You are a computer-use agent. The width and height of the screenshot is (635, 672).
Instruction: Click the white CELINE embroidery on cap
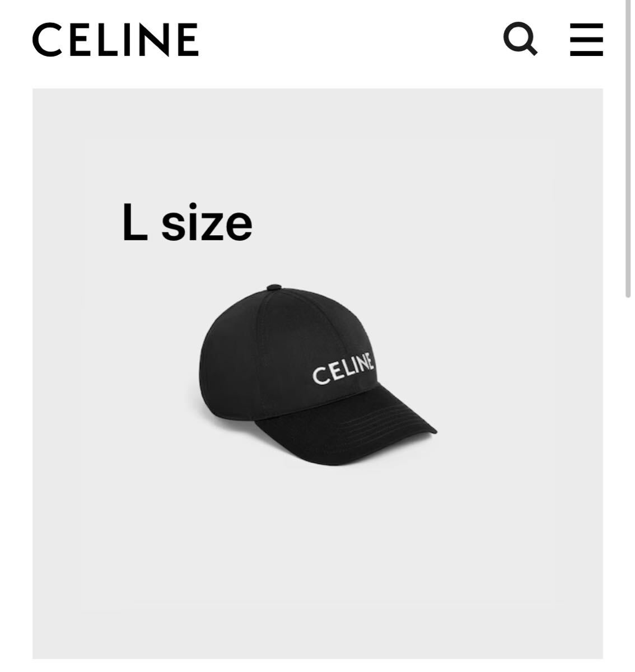point(343,370)
